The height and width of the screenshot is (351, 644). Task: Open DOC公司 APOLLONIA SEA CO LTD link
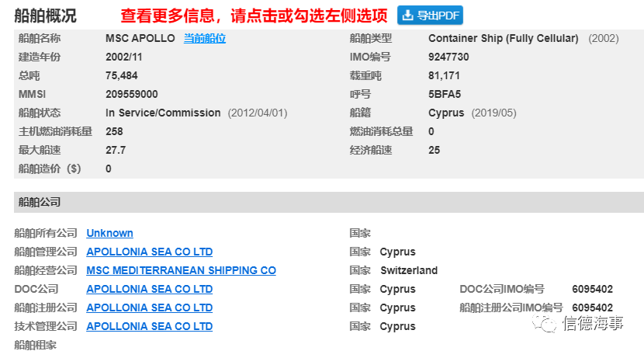pyautogui.click(x=149, y=289)
